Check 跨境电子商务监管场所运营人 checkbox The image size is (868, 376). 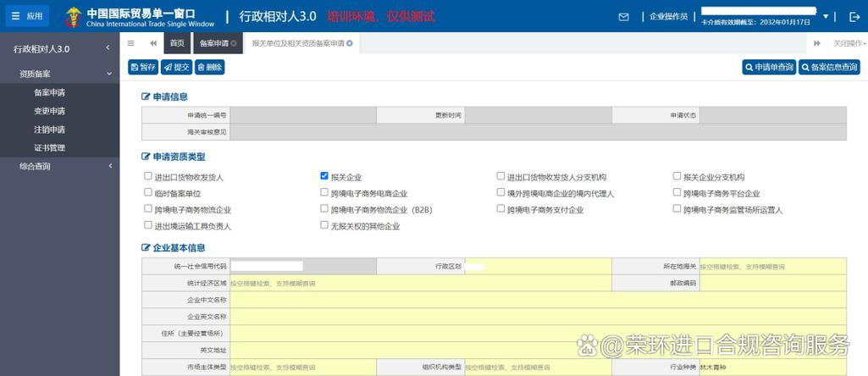pos(677,209)
